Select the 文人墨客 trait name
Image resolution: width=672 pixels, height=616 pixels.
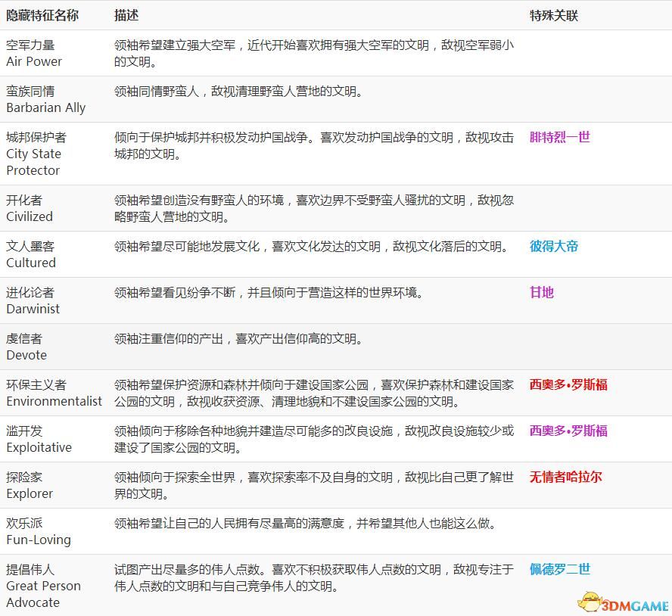[30, 246]
